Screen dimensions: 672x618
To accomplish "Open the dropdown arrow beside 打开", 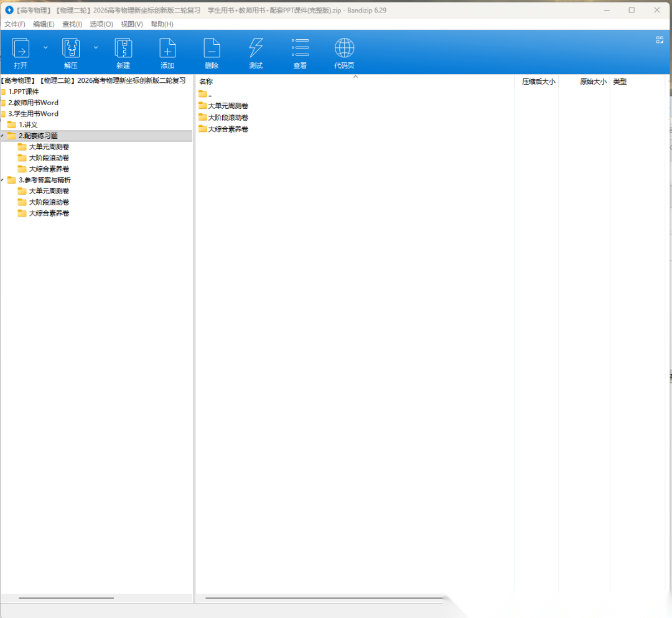I will pyautogui.click(x=45, y=47).
